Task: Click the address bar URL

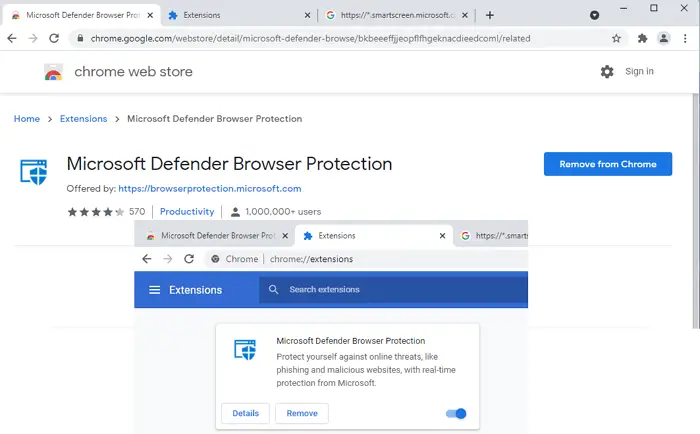Action: coord(310,38)
